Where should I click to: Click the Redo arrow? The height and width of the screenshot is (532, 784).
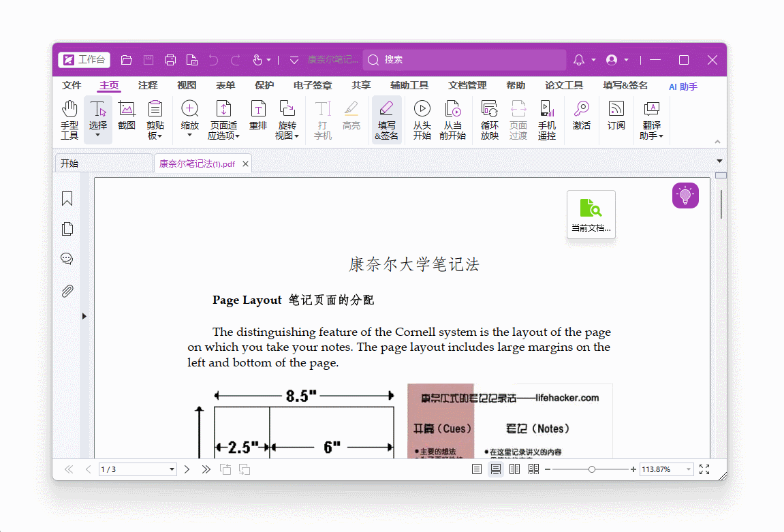236,60
